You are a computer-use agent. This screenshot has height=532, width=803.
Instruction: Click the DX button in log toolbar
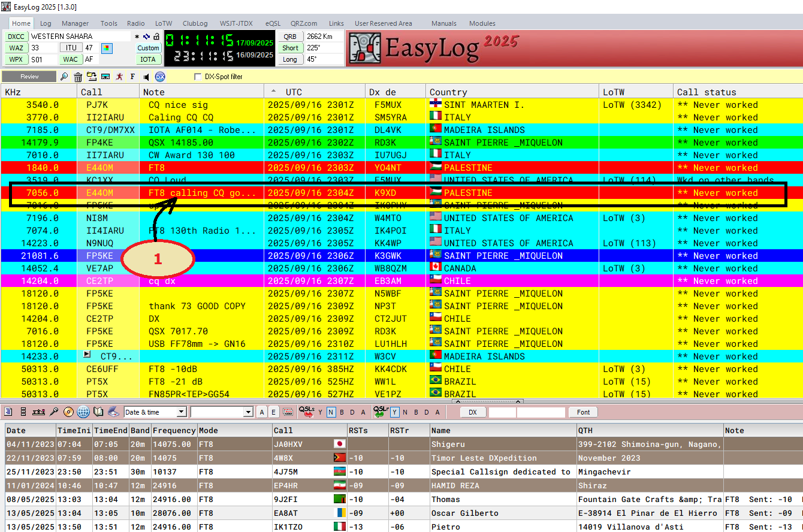[473, 412]
